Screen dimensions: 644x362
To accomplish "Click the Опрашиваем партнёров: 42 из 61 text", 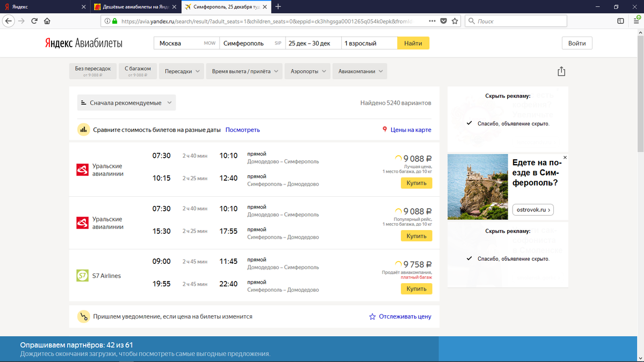I will pos(76,345).
